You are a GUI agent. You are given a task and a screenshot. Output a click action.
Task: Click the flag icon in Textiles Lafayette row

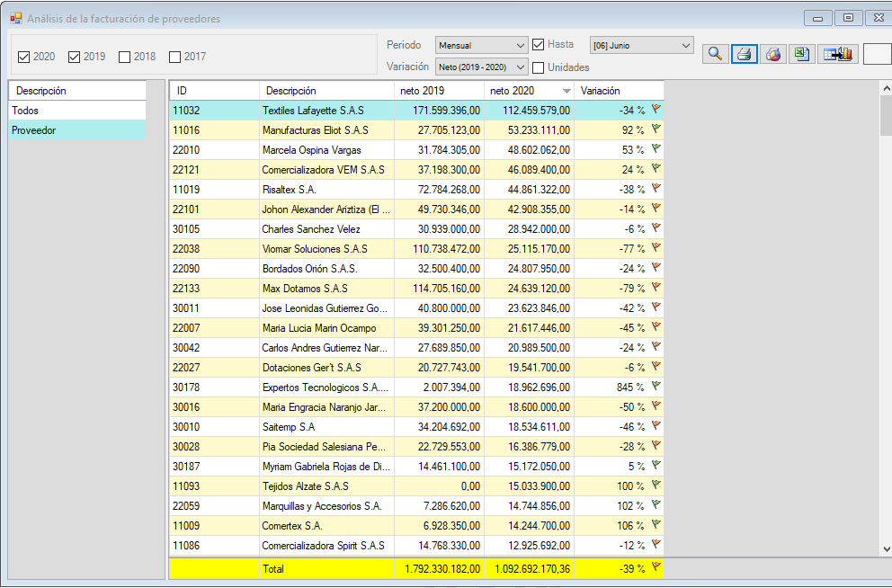pos(656,110)
